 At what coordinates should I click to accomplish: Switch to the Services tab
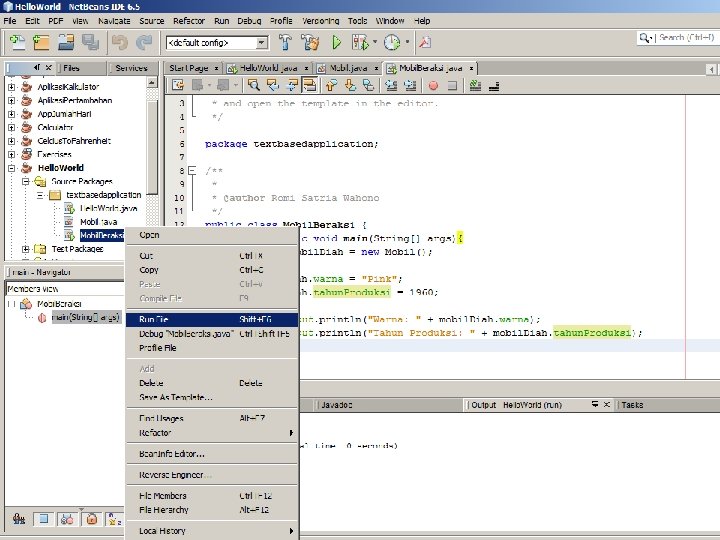130,68
